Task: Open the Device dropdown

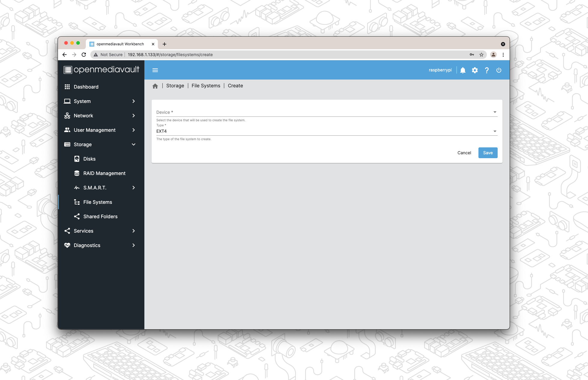Action: pyautogui.click(x=327, y=112)
